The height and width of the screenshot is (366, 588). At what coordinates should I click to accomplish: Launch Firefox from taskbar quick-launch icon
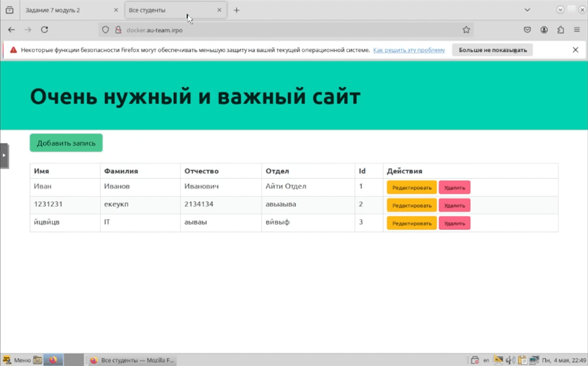[x=53, y=360]
